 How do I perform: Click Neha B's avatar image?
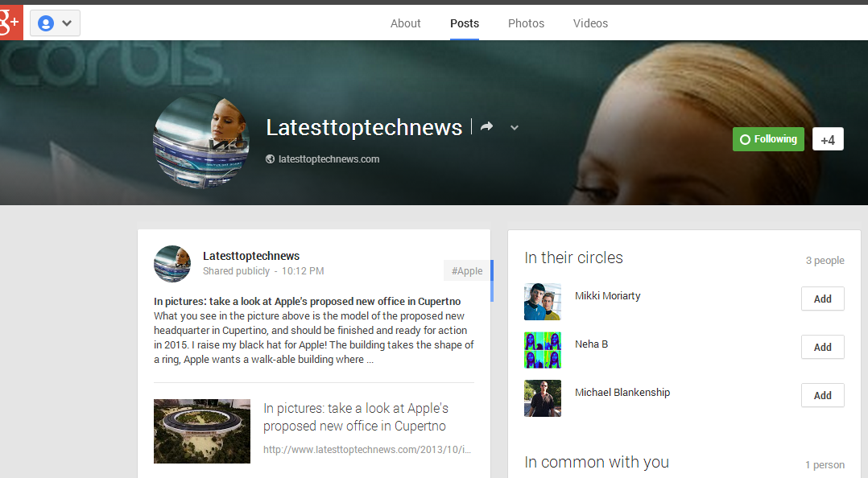pyautogui.click(x=543, y=349)
